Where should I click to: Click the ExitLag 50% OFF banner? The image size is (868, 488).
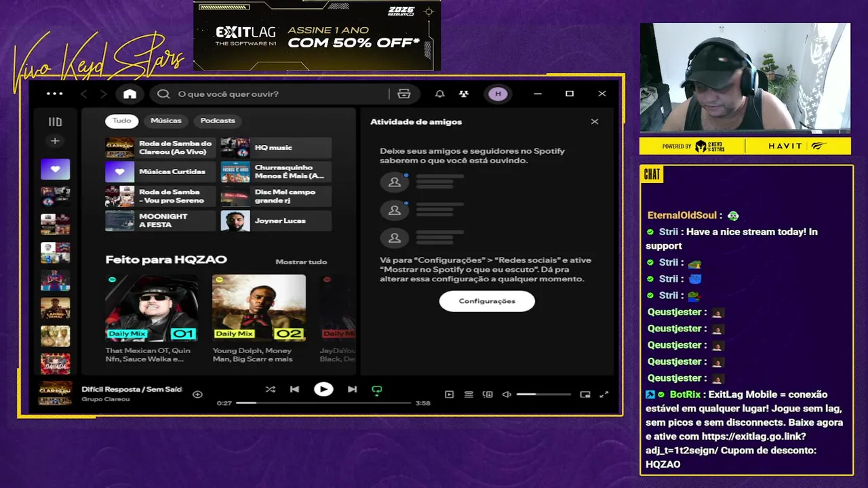click(x=317, y=36)
